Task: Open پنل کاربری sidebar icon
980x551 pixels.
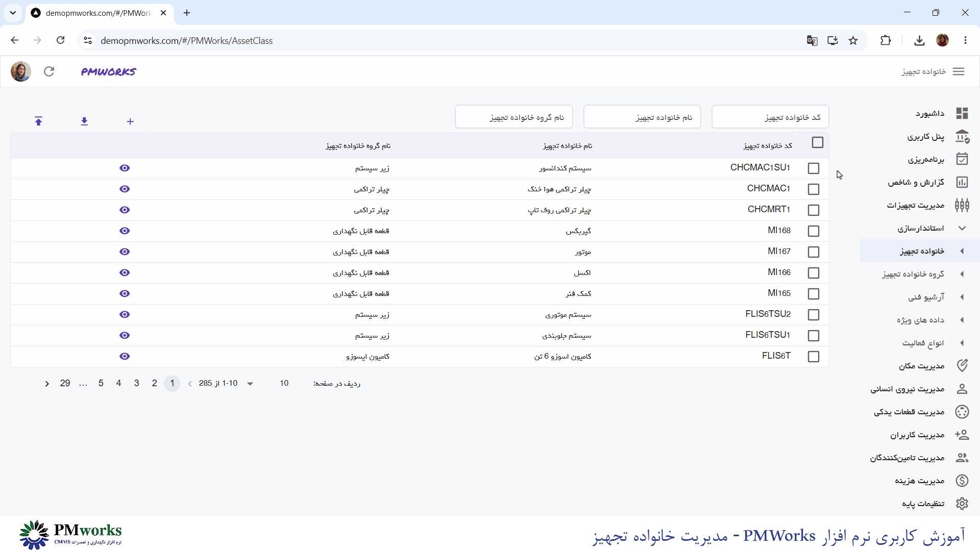Action: point(962,136)
